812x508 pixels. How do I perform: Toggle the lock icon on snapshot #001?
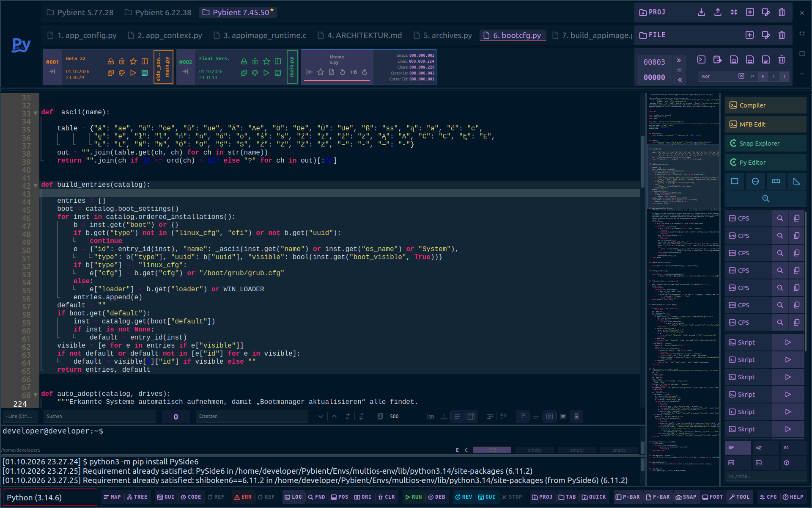point(110,61)
